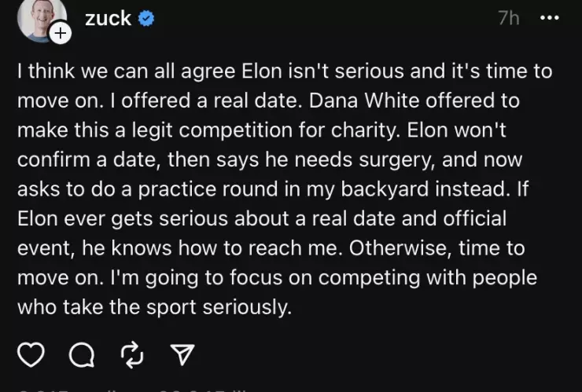Share the post via paper plane icon
582x392 pixels.
[x=181, y=356]
